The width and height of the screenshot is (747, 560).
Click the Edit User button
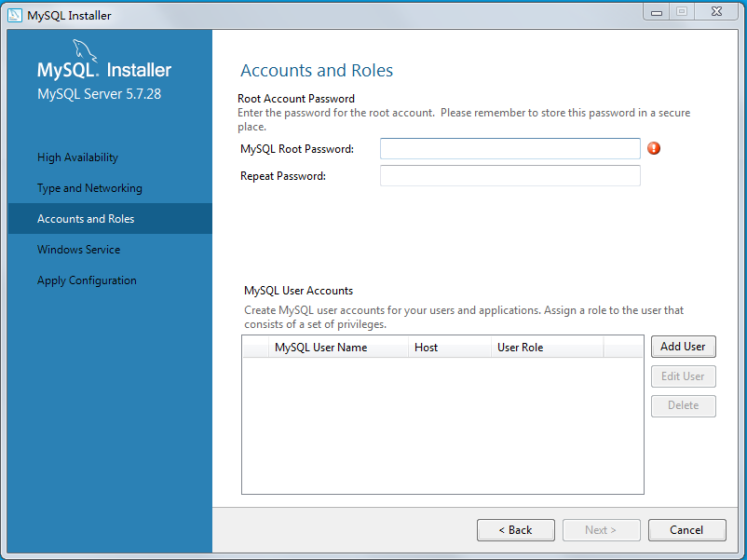click(x=683, y=376)
